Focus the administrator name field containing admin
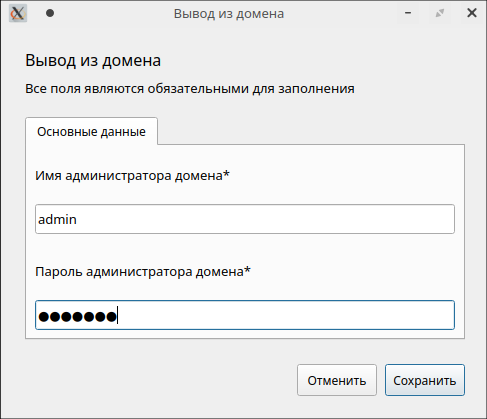The height and width of the screenshot is (419, 487). coord(245,219)
